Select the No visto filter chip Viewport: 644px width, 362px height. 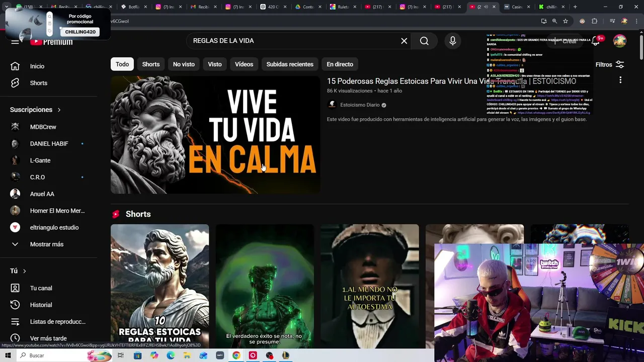184,64
